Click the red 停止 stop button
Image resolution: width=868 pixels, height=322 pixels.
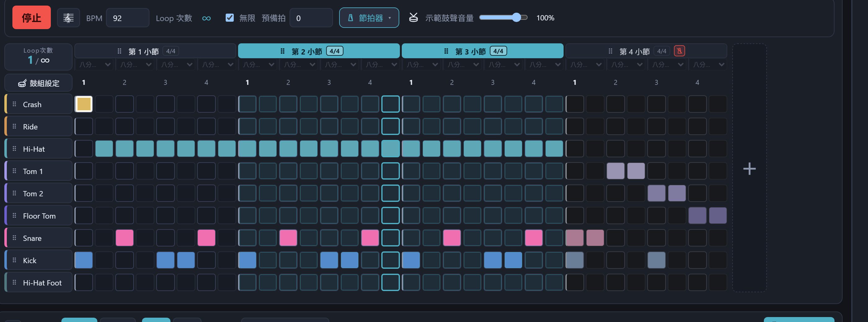tap(31, 18)
